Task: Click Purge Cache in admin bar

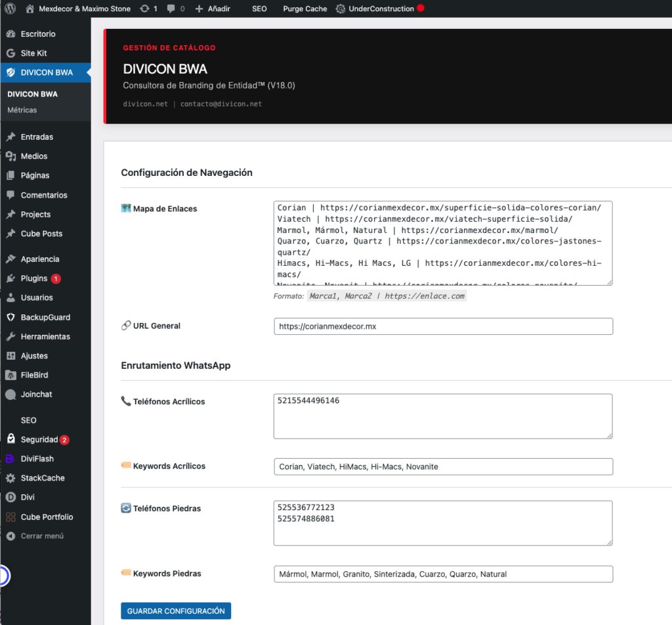Action: [x=304, y=9]
